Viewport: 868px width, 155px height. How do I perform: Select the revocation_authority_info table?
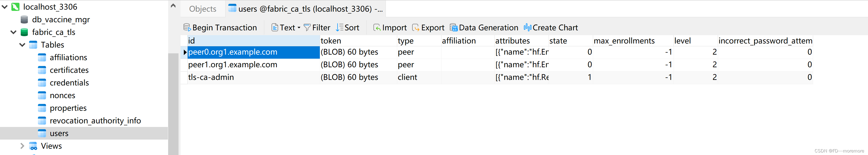pyautogui.click(x=95, y=121)
